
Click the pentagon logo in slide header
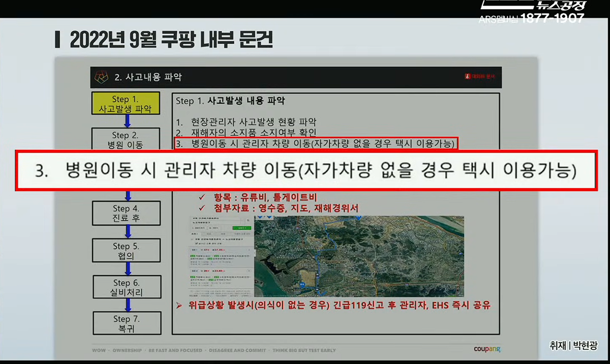coord(102,77)
